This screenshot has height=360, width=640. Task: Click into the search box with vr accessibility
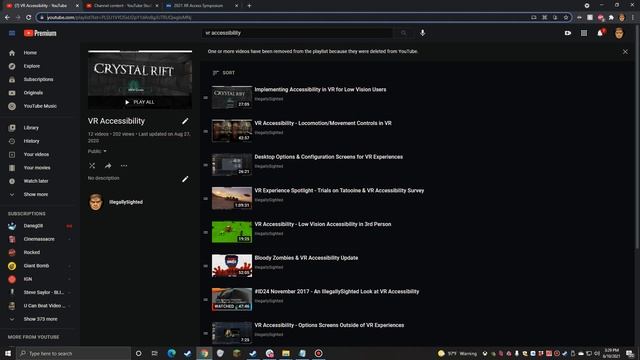[x=298, y=33]
